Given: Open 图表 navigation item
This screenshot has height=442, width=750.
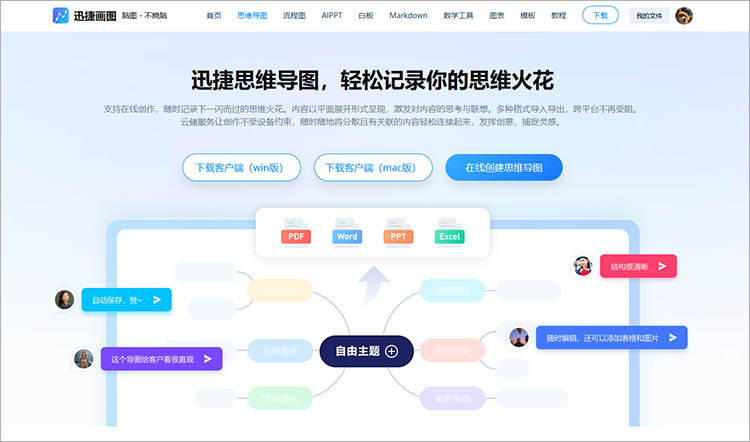Looking at the screenshot, I should [497, 15].
